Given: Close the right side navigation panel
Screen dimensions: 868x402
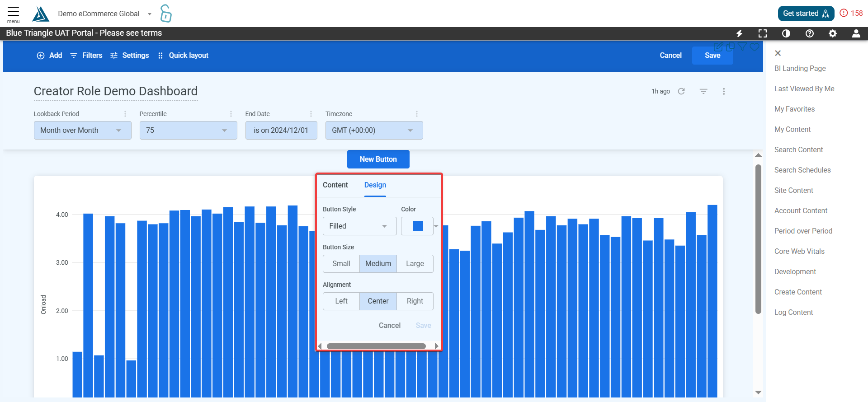Looking at the screenshot, I should pos(778,53).
